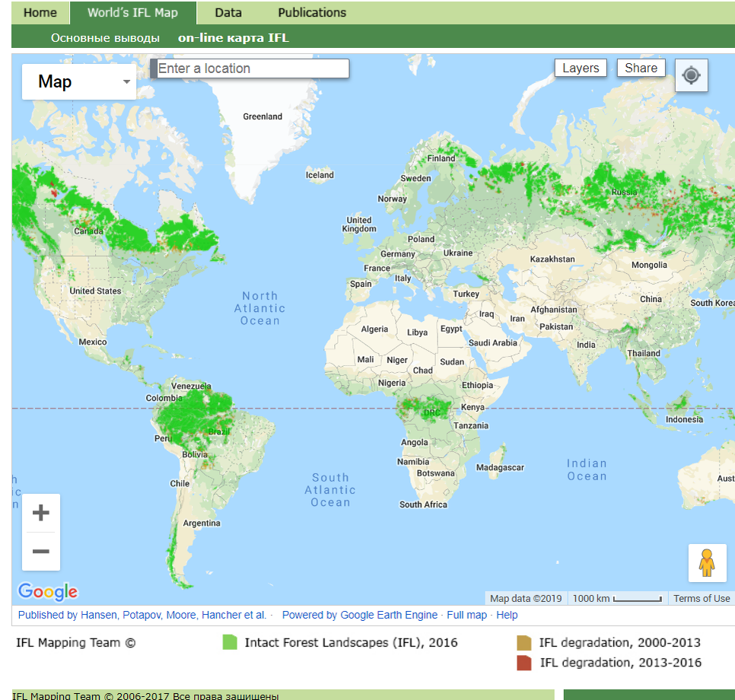
Task: Click the tan IFL degradation 2000-2013 swatch
Action: click(523, 642)
